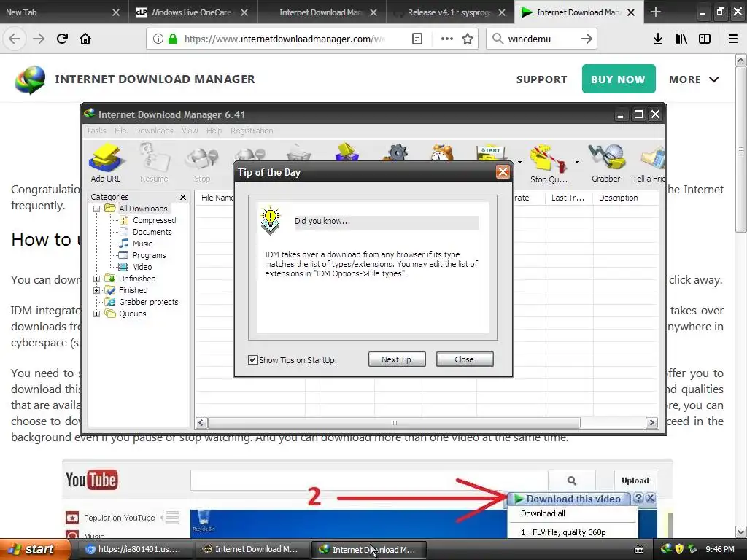This screenshot has height=560, width=747.
Task: Reload the page in Firefox
Action: pyautogui.click(x=62, y=39)
